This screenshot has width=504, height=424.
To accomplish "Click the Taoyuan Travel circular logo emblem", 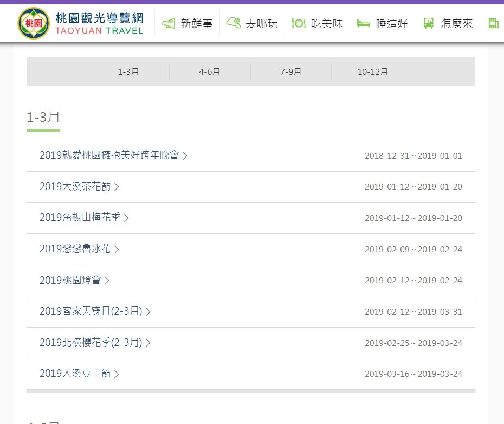I will [x=34, y=23].
